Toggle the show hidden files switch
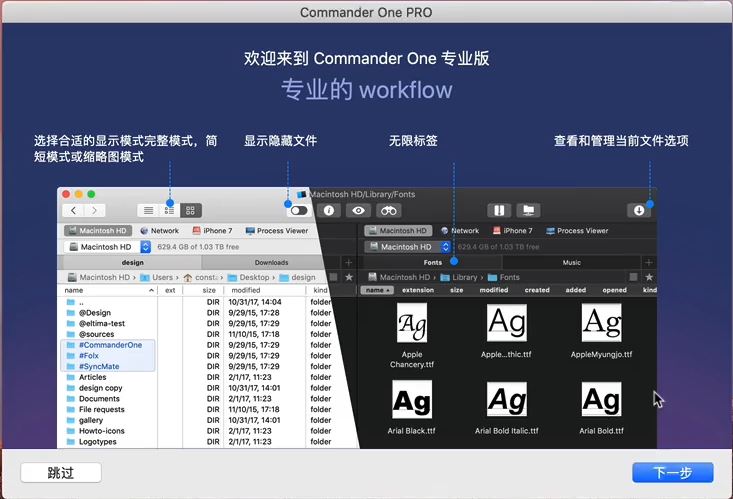Image resolution: width=733 pixels, height=499 pixels. tap(299, 210)
